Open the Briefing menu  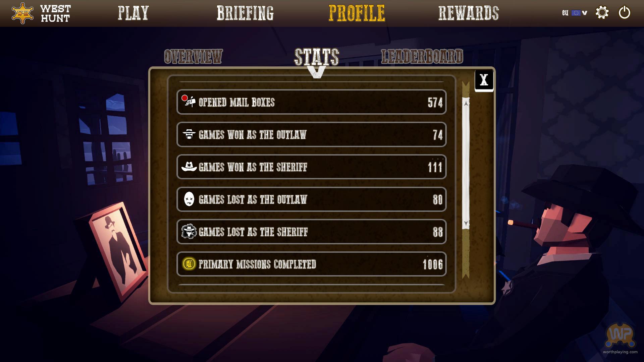click(245, 13)
